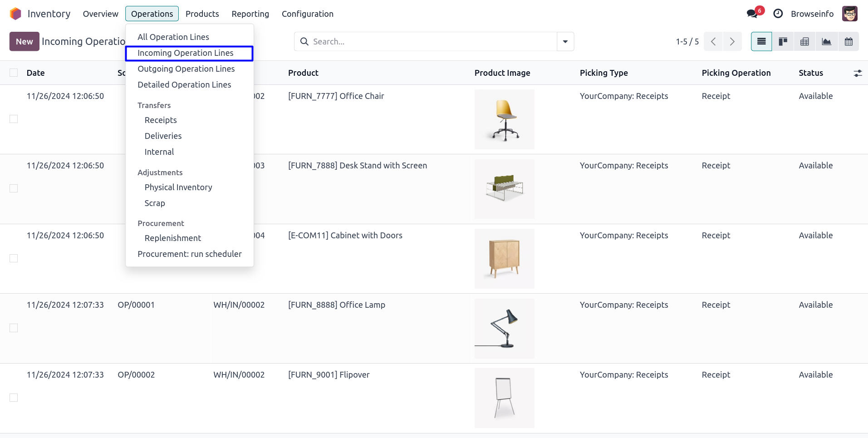Open the Browseinfo user avatar menu
Image resolution: width=868 pixels, height=438 pixels.
pyautogui.click(x=849, y=14)
